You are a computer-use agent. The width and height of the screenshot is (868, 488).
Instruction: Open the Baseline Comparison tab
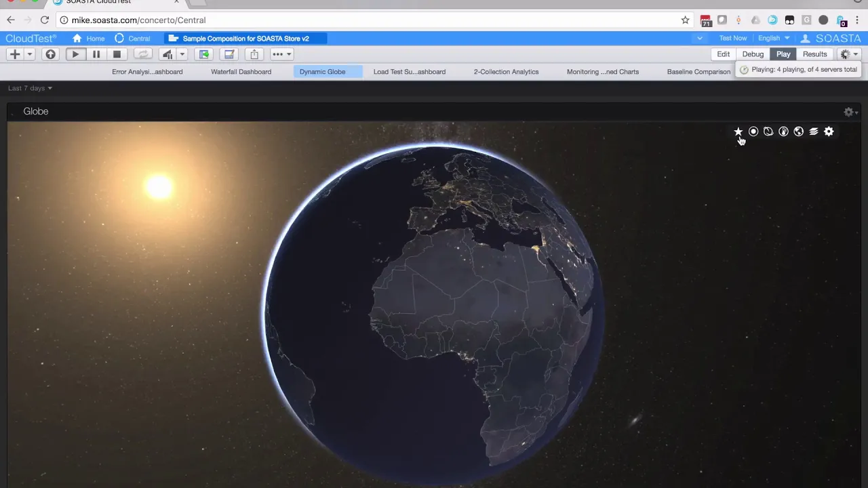[698, 72]
